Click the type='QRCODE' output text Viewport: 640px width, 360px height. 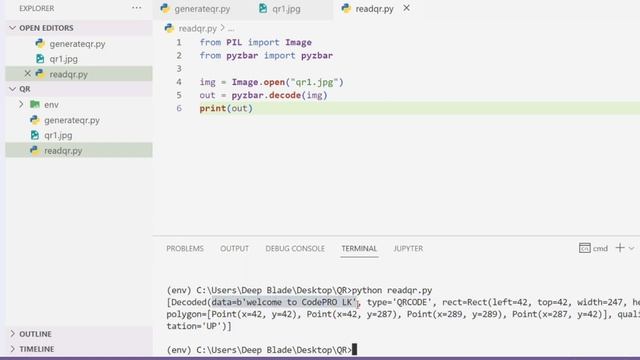[399, 302]
